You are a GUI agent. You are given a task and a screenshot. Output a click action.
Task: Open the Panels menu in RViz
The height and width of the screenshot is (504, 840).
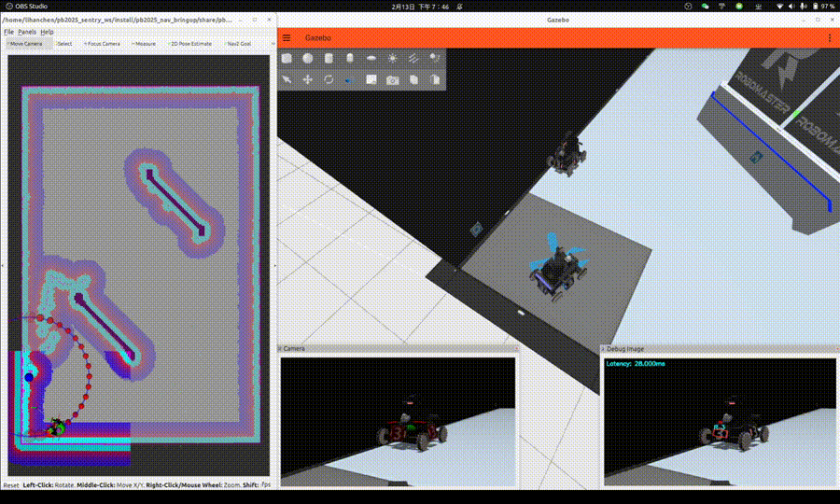pyautogui.click(x=27, y=32)
